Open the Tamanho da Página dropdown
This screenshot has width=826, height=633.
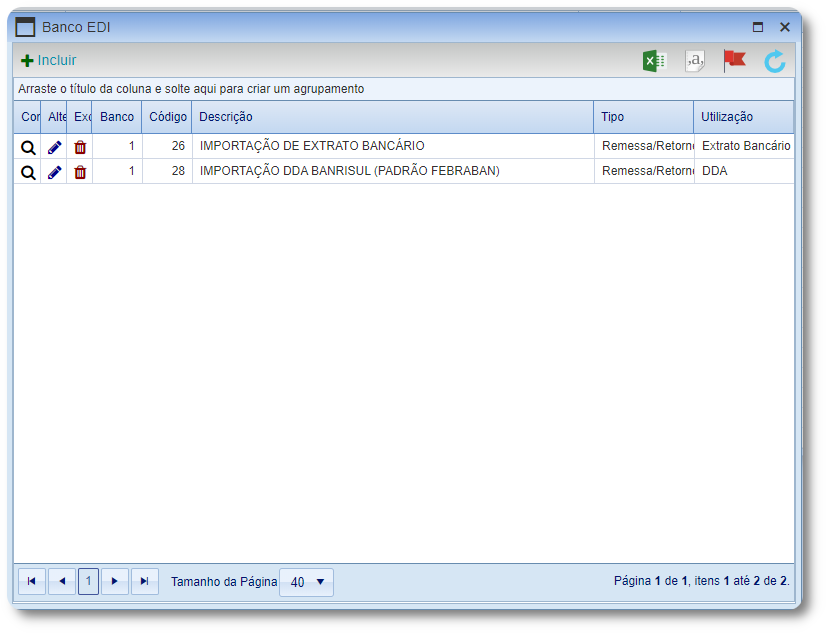coord(307,582)
